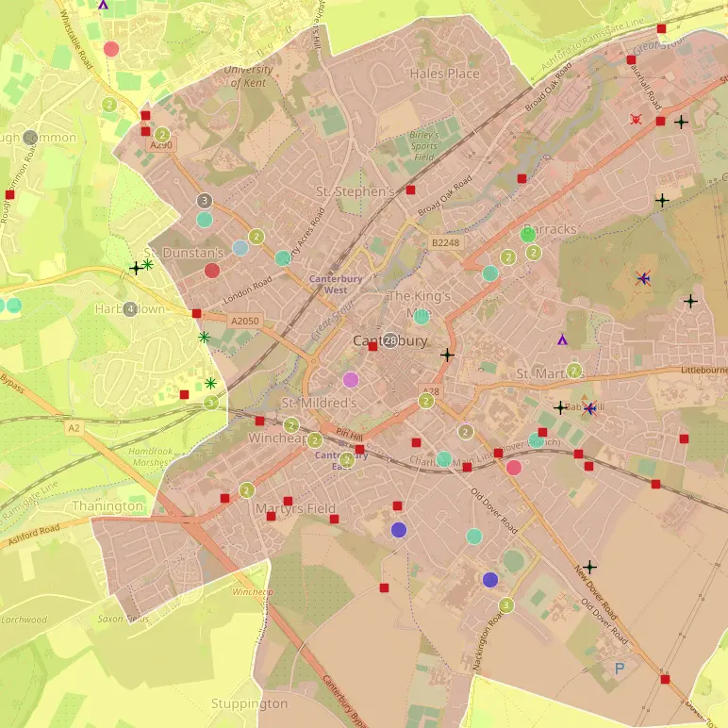The height and width of the screenshot is (728, 728).
Task: Click the Martyrs Field label
Action: click(x=295, y=508)
